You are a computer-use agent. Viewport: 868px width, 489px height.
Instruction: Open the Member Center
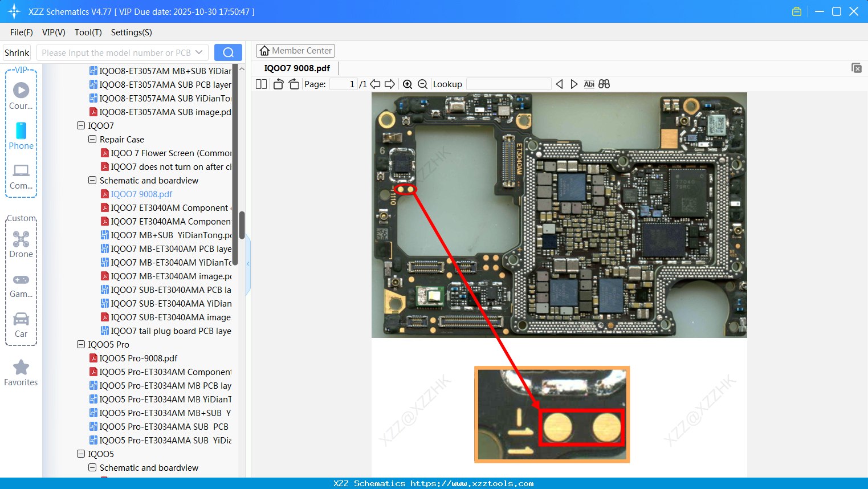[x=295, y=51]
